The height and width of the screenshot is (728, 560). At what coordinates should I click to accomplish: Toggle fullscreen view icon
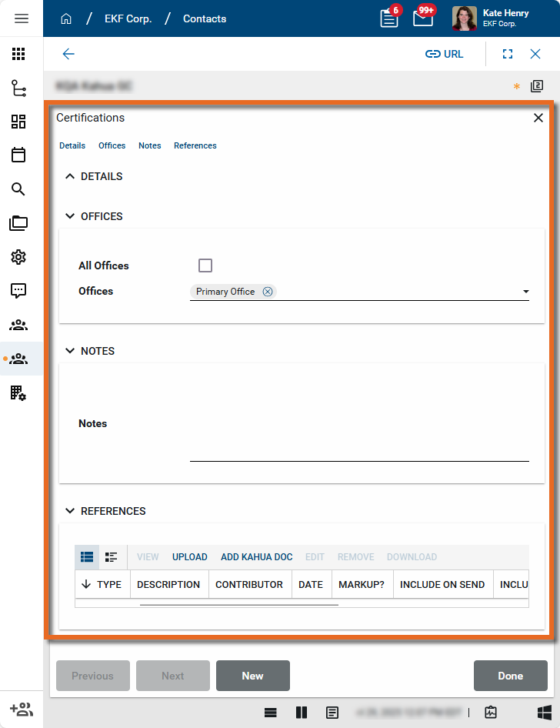(508, 54)
